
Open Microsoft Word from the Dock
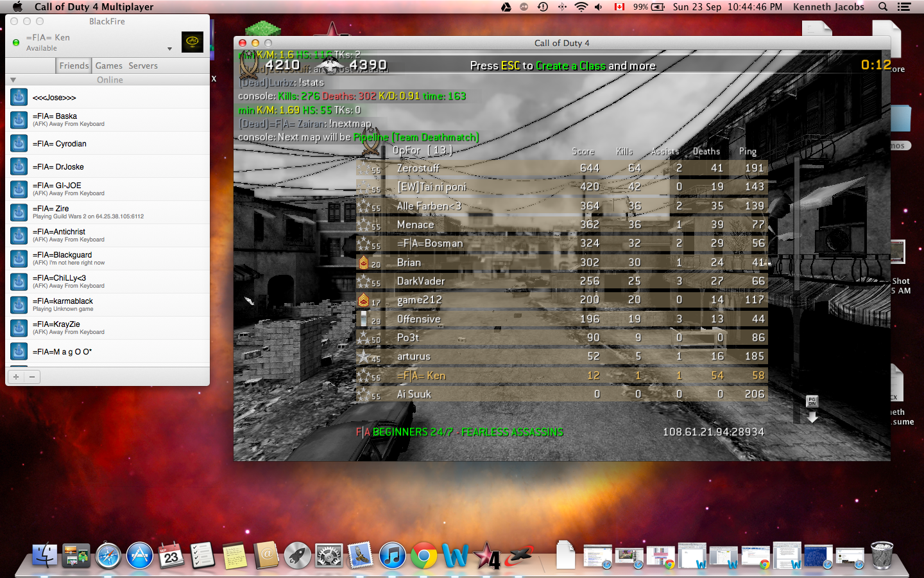click(456, 556)
